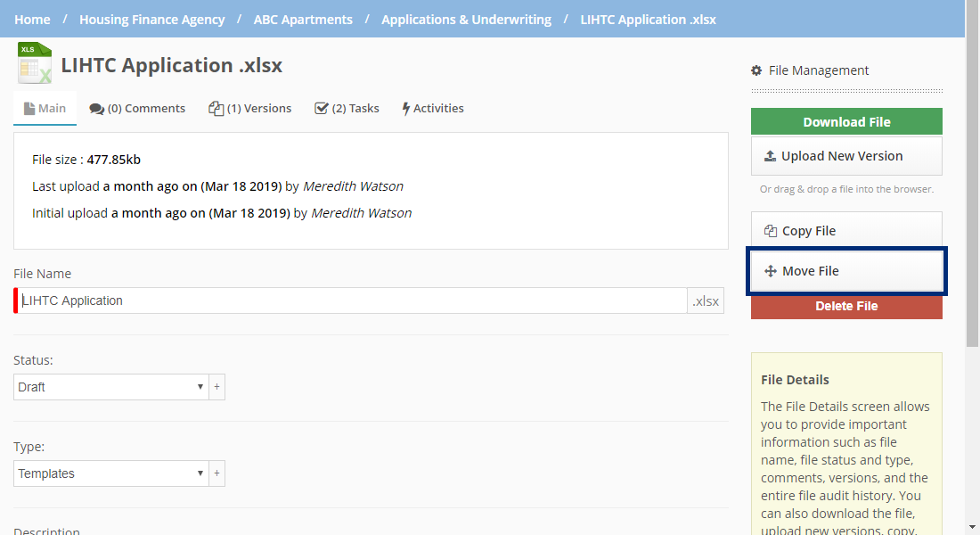Expand the Status dropdown set to Draft
The height and width of the screenshot is (535, 980).
point(111,387)
